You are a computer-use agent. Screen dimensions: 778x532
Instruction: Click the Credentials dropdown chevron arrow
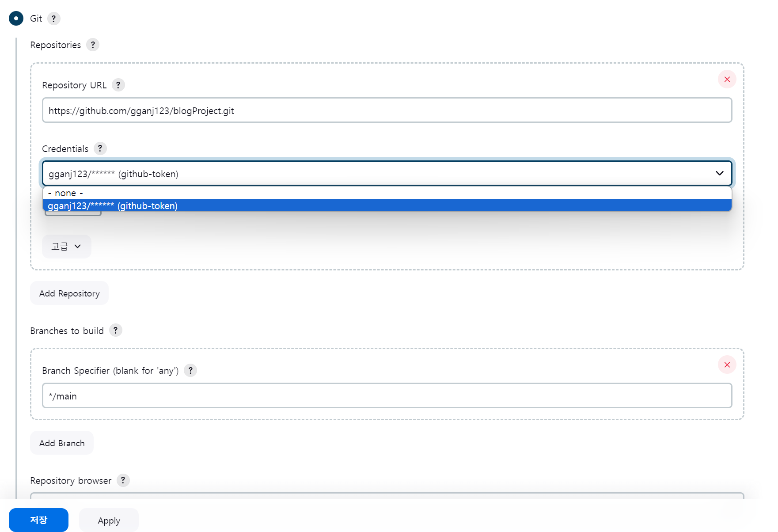click(719, 173)
